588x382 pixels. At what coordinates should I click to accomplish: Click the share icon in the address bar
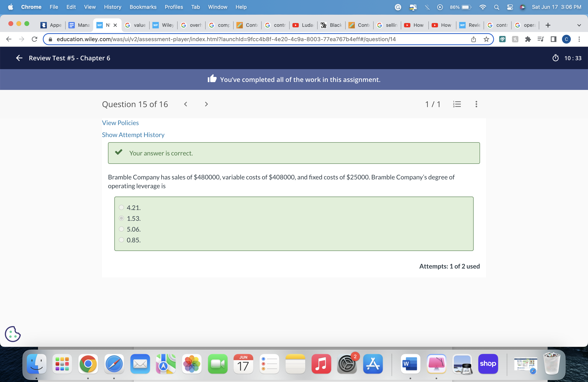coord(473,39)
